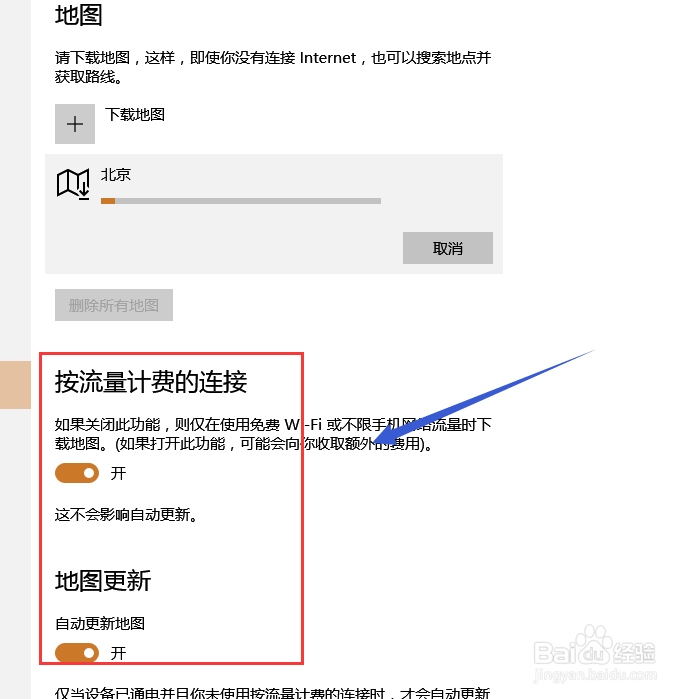696x699 pixels.
Task: Click the 北京 map download icon
Action: coord(73,184)
